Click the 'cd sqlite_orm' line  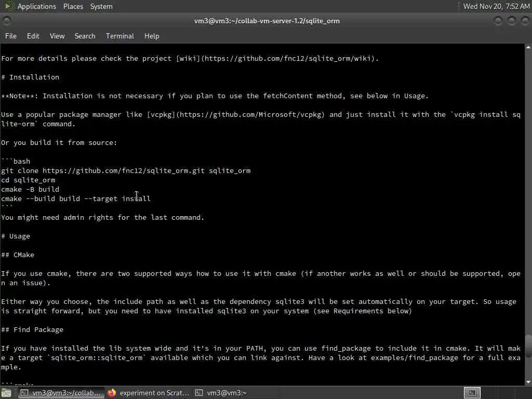point(28,180)
